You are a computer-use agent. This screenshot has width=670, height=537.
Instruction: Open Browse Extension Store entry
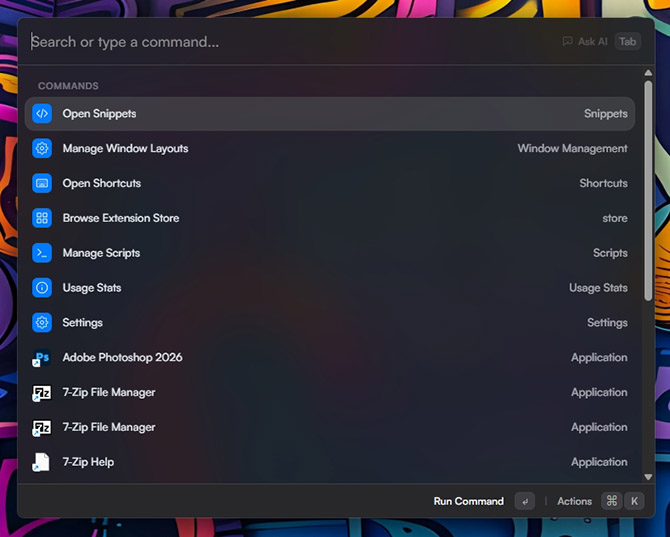tap(330, 218)
